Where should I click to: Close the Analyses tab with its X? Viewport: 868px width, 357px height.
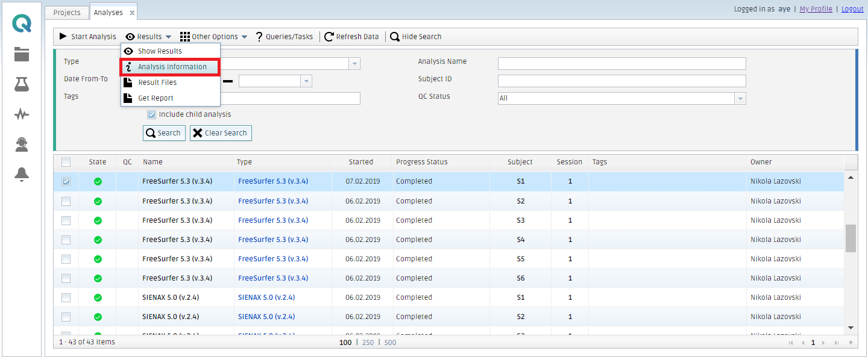[132, 13]
